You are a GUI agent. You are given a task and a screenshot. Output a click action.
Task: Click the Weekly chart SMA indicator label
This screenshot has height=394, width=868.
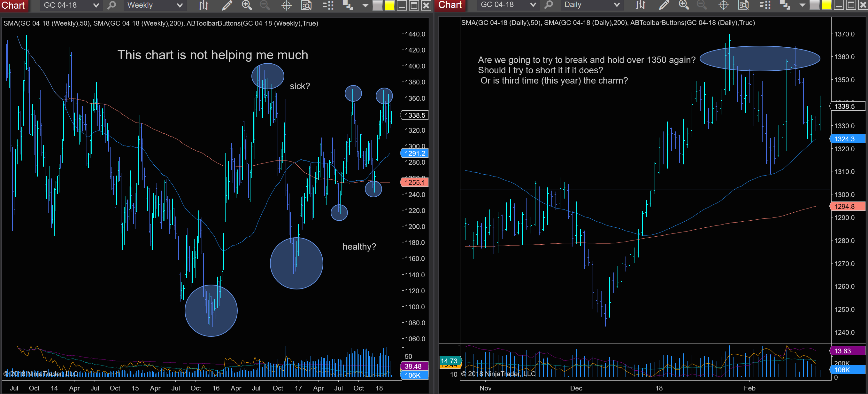(x=161, y=23)
